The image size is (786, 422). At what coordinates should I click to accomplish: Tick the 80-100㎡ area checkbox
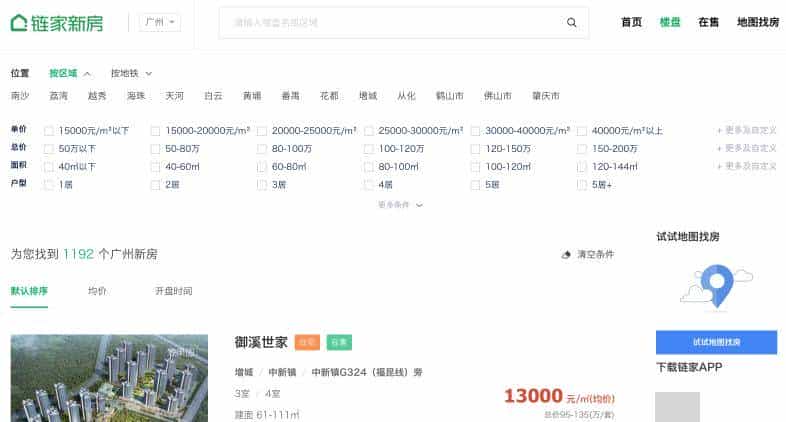point(368,167)
